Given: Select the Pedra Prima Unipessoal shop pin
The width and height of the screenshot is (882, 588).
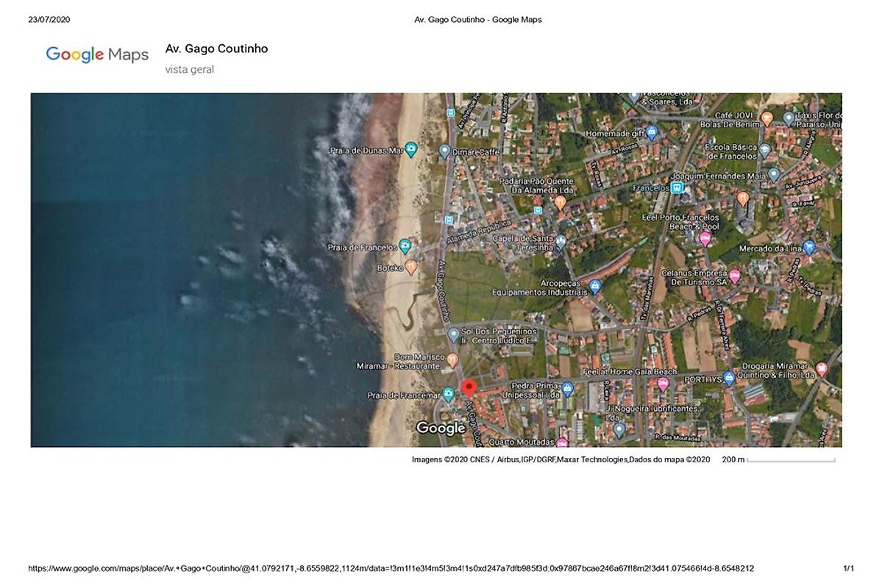Looking at the screenshot, I should tap(568, 388).
